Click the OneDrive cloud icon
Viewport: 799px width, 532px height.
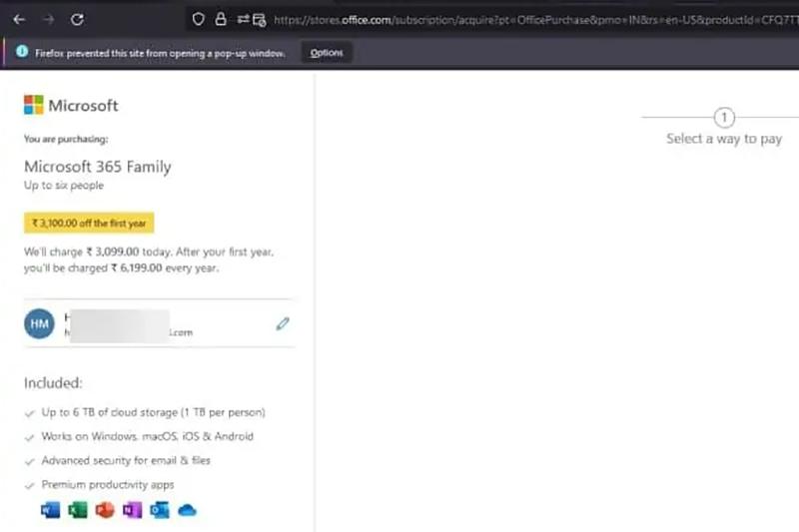tap(186, 510)
